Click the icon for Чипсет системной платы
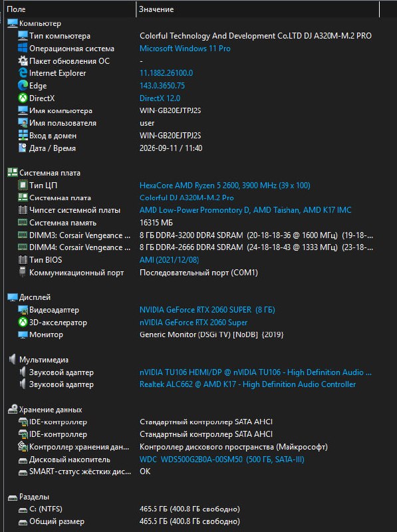This screenshot has width=397, height=532. click(23, 210)
